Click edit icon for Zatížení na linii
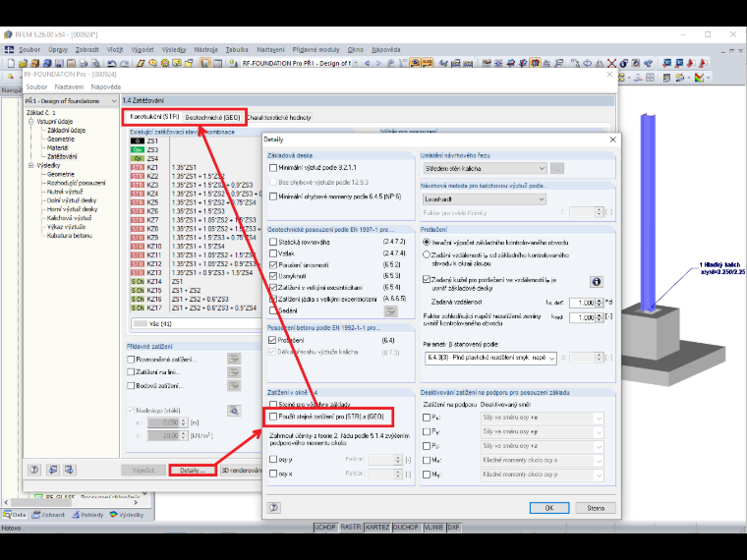 pos(234,372)
